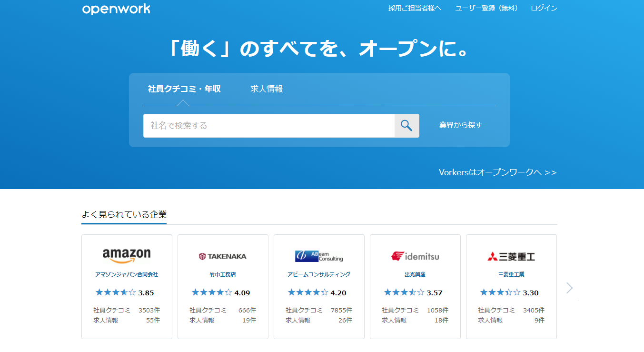
Task: Click 出光興産's 求人情報 18件 row
Action: coord(415,320)
